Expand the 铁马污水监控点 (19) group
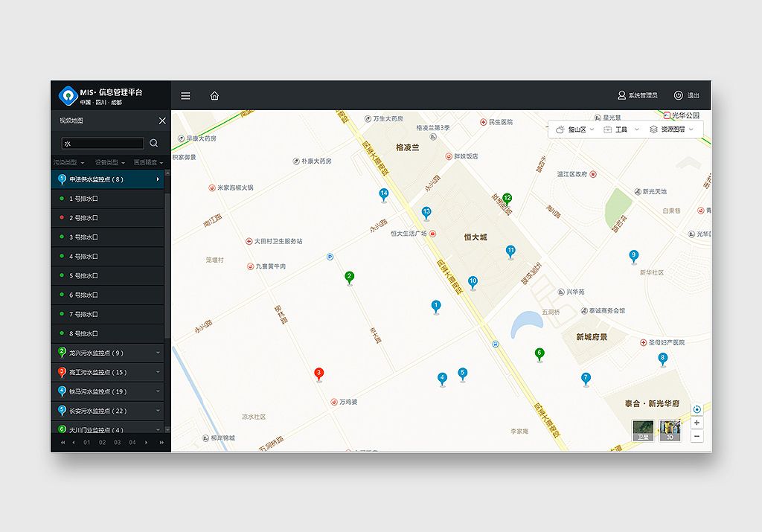 107,391
